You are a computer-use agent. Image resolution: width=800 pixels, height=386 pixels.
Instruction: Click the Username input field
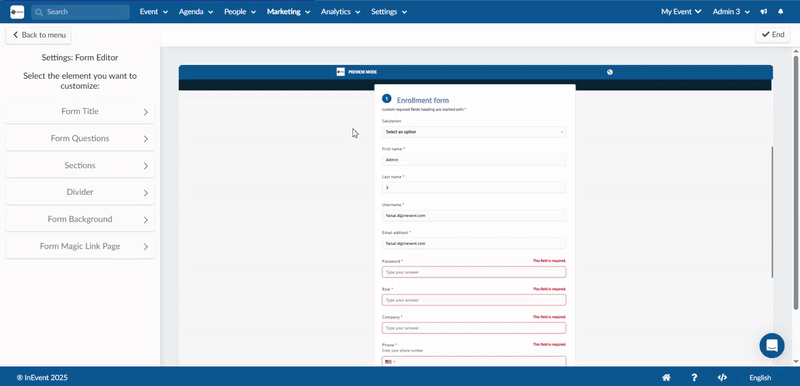click(x=474, y=216)
